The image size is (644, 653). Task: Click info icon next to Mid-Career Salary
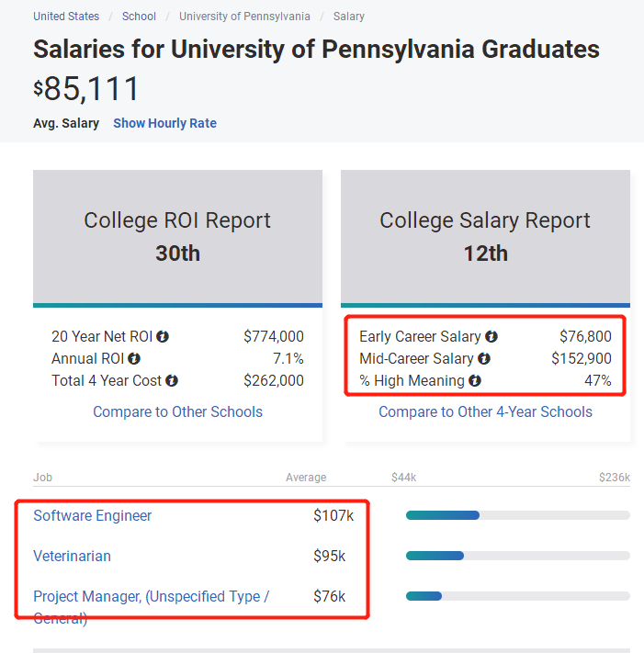(484, 359)
